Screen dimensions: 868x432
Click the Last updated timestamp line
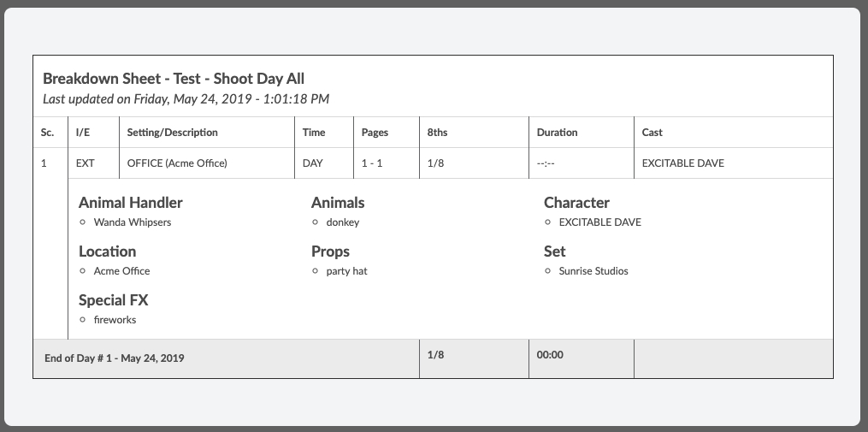point(186,99)
